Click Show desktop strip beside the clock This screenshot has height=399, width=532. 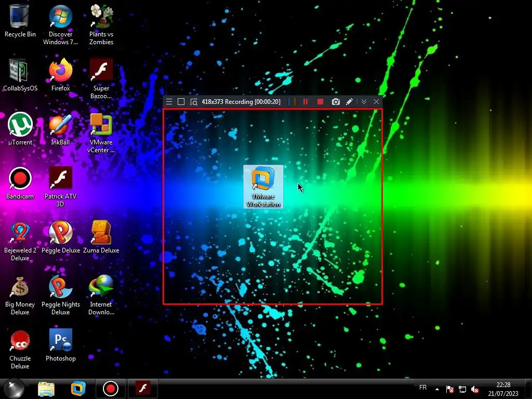pyautogui.click(x=528, y=389)
